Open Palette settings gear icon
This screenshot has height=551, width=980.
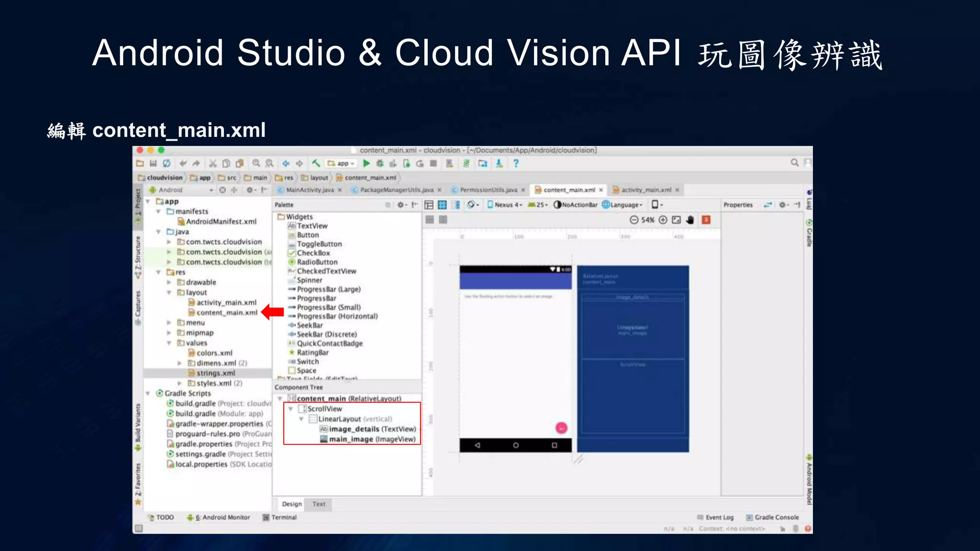402,205
